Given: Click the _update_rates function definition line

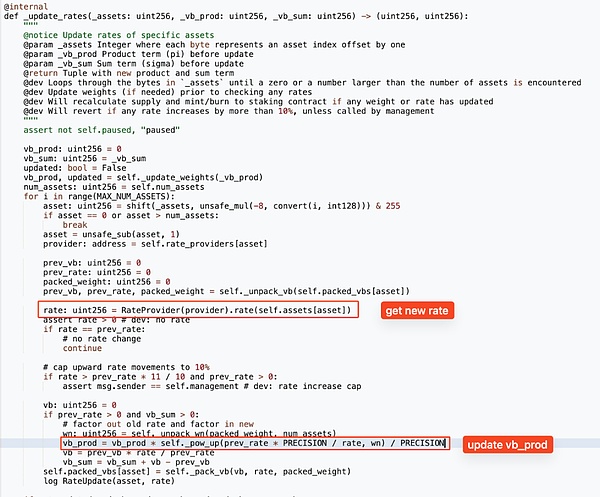Looking at the screenshot, I should click(236, 16).
